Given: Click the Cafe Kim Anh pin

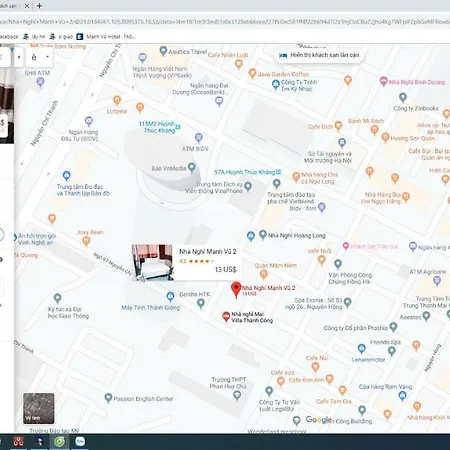Looking at the screenshot, I should pos(329,379).
